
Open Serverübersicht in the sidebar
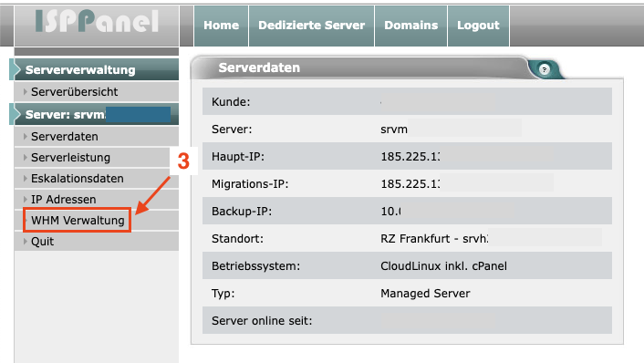tap(74, 91)
